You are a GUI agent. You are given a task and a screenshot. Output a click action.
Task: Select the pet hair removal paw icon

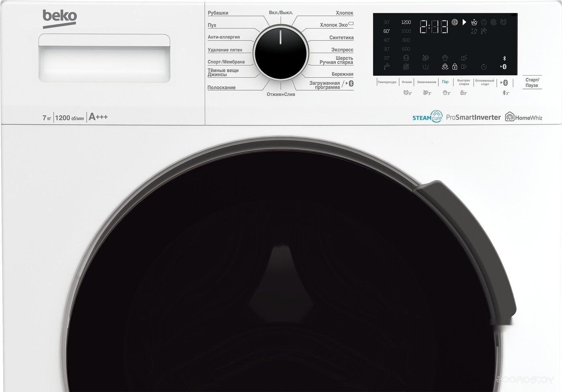[x=446, y=57]
